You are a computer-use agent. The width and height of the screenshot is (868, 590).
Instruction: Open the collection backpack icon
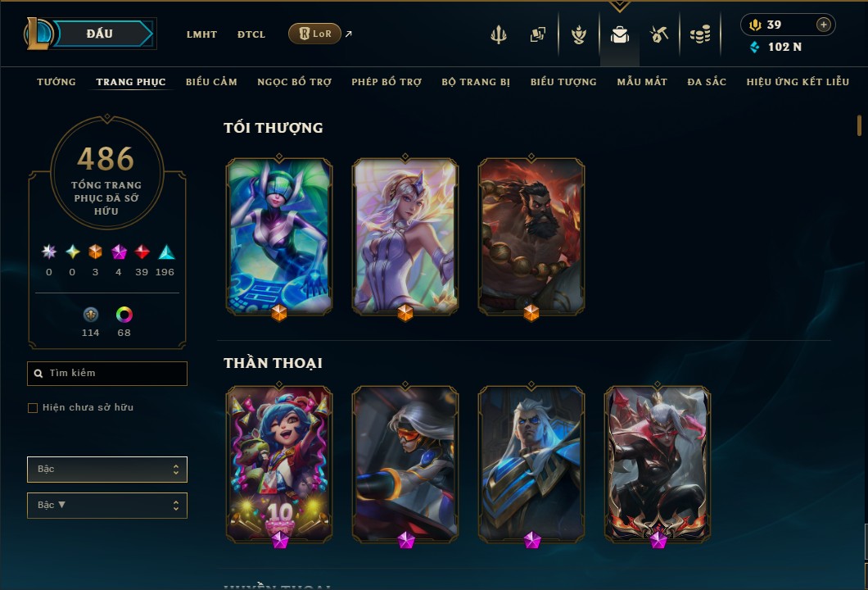click(x=619, y=35)
